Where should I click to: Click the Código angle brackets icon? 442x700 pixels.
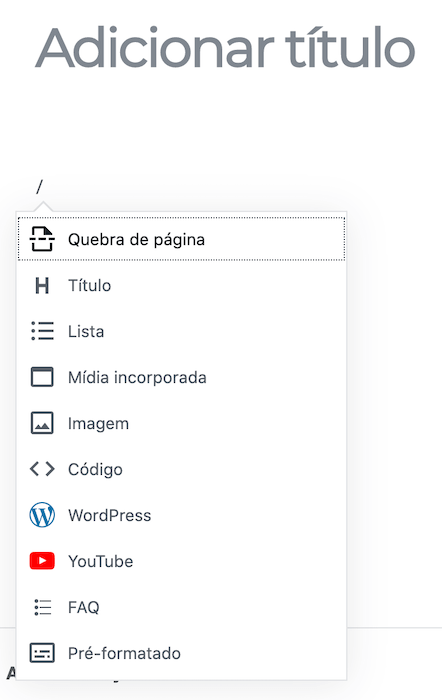[42, 469]
